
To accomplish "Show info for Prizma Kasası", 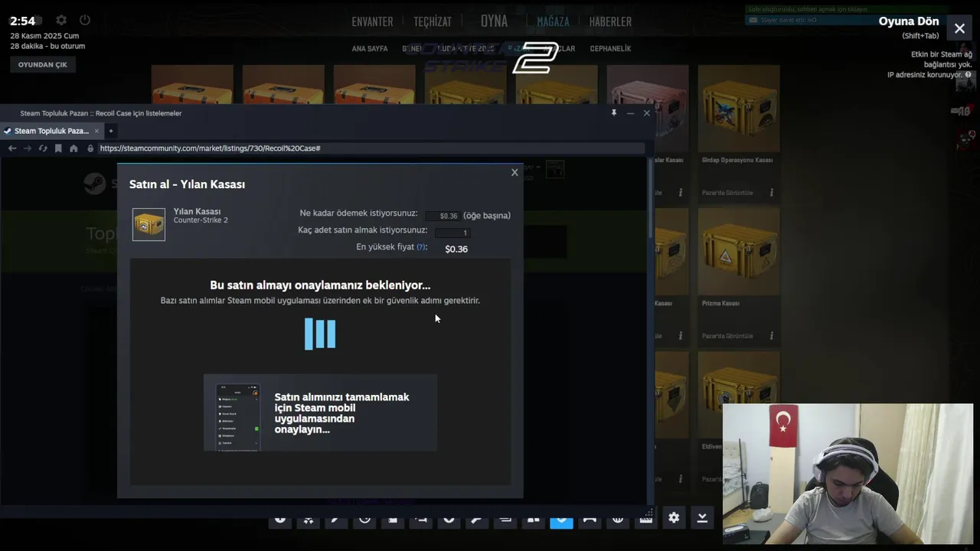I will click(771, 336).
